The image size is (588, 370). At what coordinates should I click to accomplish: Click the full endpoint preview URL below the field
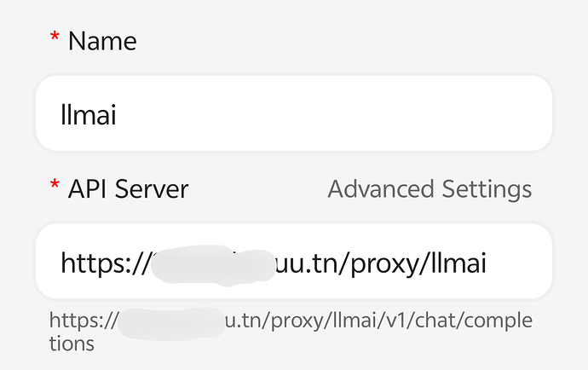click(290, 322)
